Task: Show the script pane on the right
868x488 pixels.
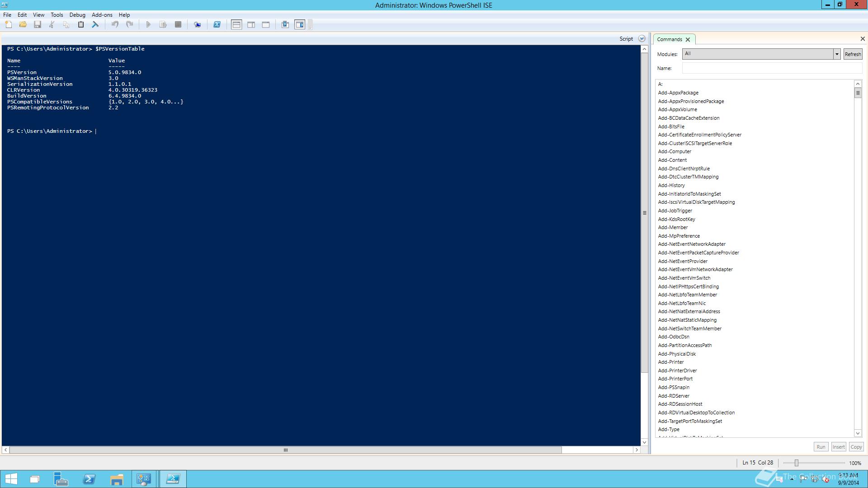Action: [251, 24]
